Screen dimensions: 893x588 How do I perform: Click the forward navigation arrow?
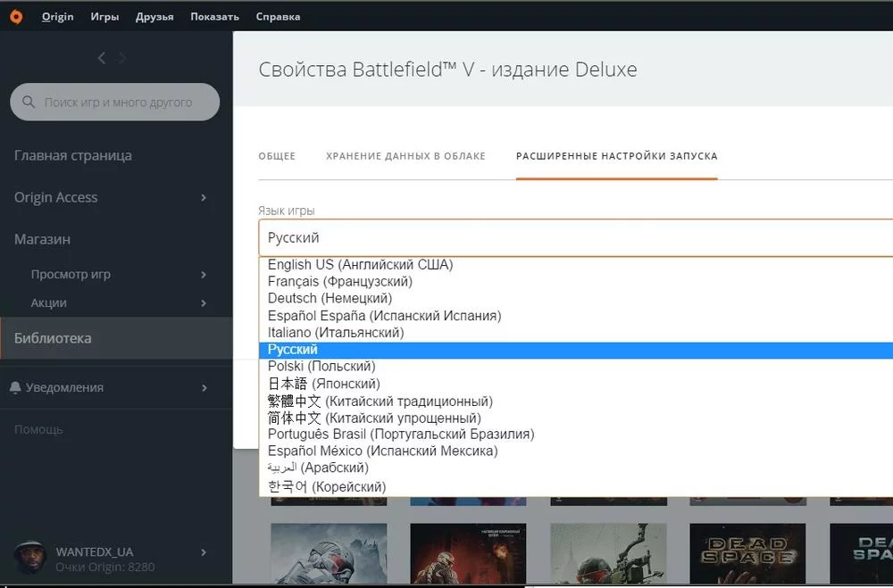tap(122, 58)
